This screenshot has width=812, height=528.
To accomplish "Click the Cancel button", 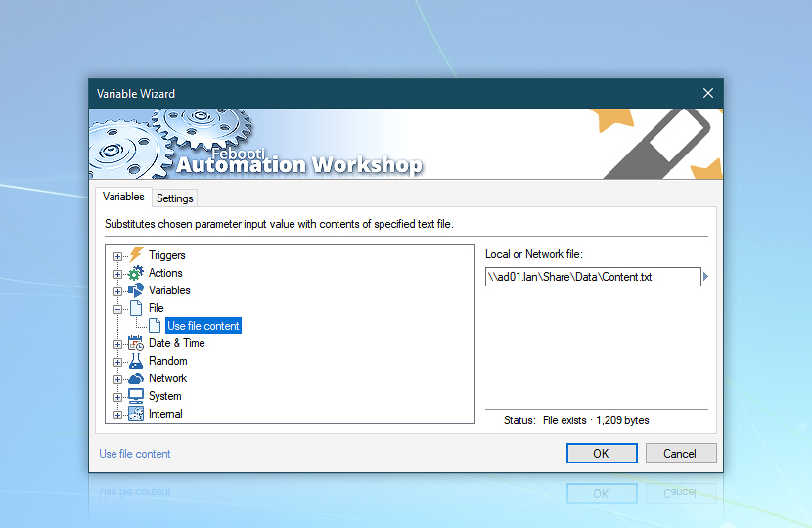I will (681, 454).
